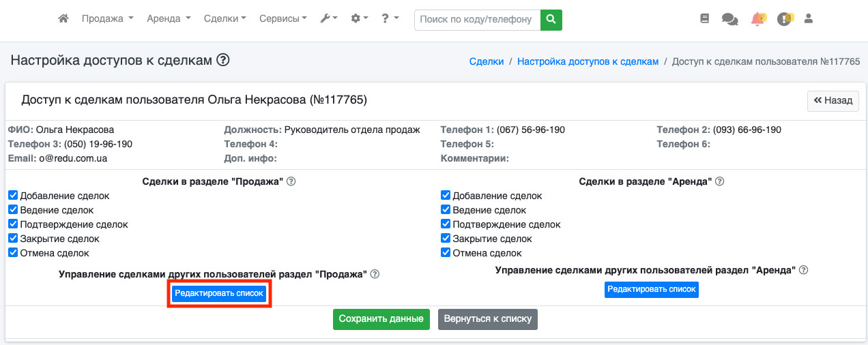This screenshot has width=868, height=345.
Task: Go to the home page icon
Action: click(63, 19)
